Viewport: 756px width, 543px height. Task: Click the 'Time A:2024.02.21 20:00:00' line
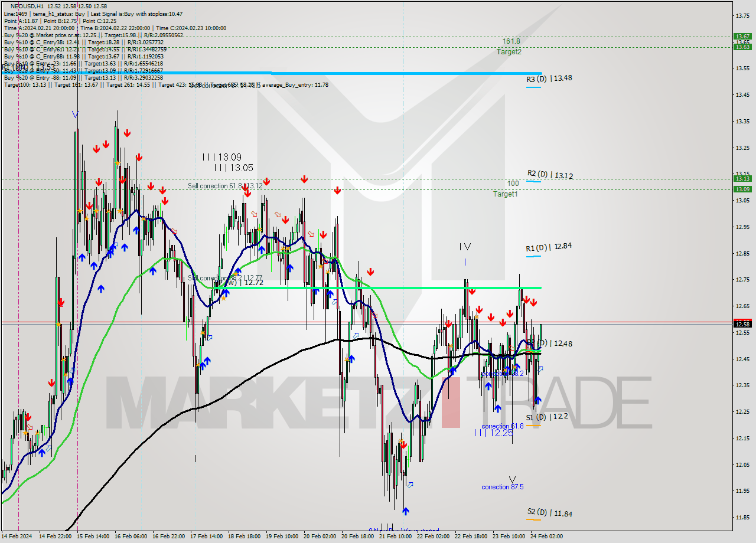[x=39, y=28]
